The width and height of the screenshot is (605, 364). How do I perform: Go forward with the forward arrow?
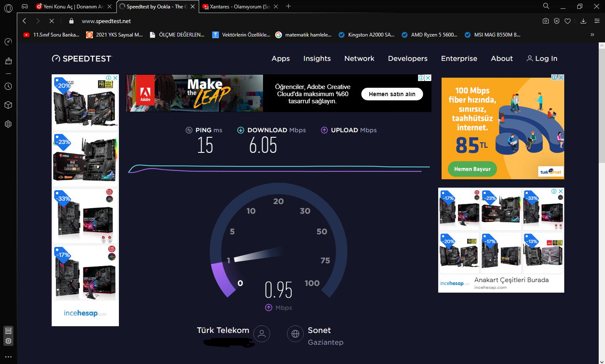click(38, 21)
